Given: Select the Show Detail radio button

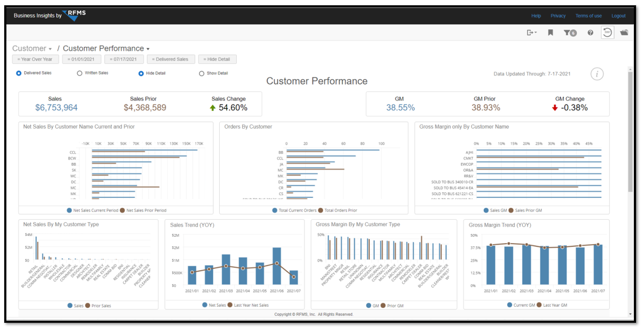Looking at the screenshot, I should (202, 73).
